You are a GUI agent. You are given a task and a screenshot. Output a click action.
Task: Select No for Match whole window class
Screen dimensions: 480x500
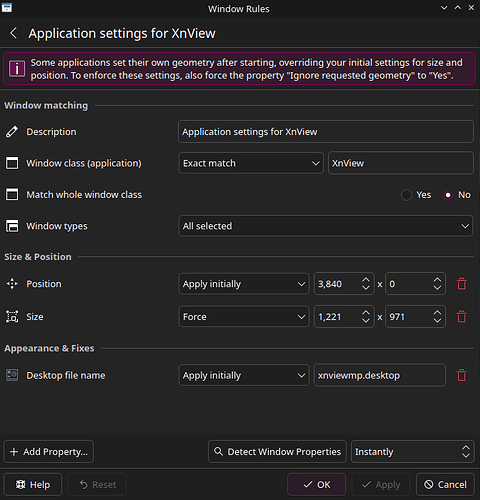[448, 195]
